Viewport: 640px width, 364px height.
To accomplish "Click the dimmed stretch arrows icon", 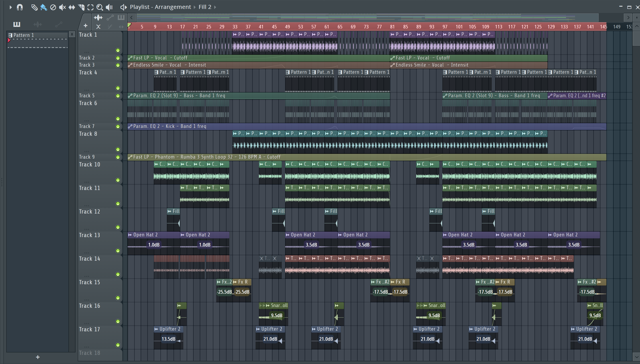I will tap(121, 26).
